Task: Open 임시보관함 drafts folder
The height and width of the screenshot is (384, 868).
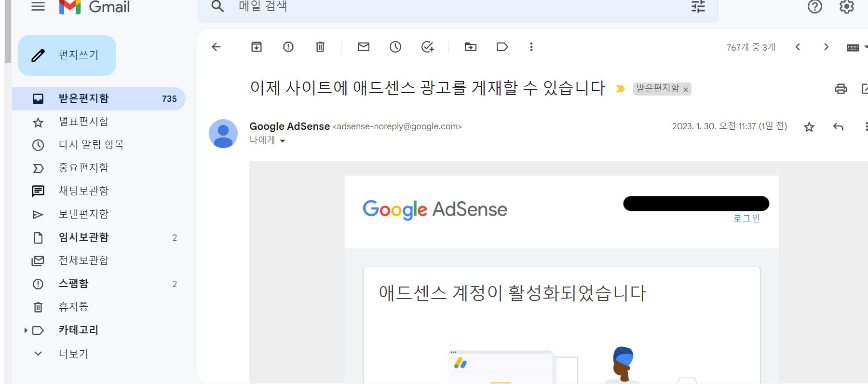Action: (x=99, y=238)
